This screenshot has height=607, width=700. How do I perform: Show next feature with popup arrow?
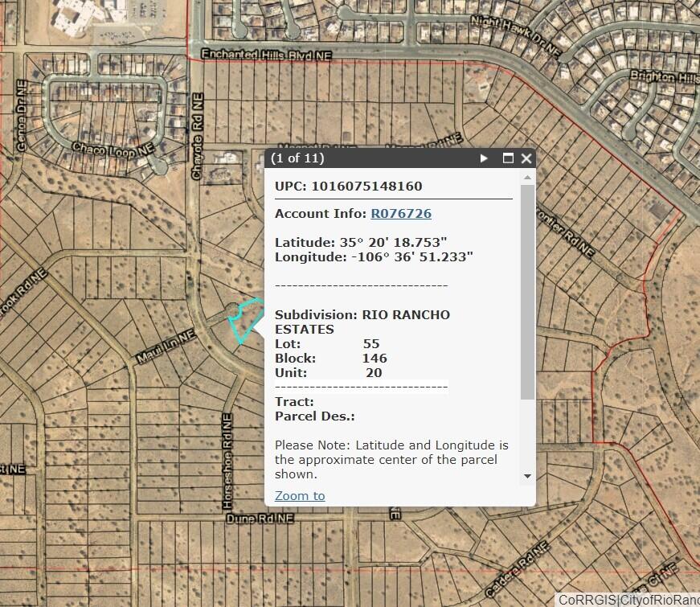(x=484, y=158)
